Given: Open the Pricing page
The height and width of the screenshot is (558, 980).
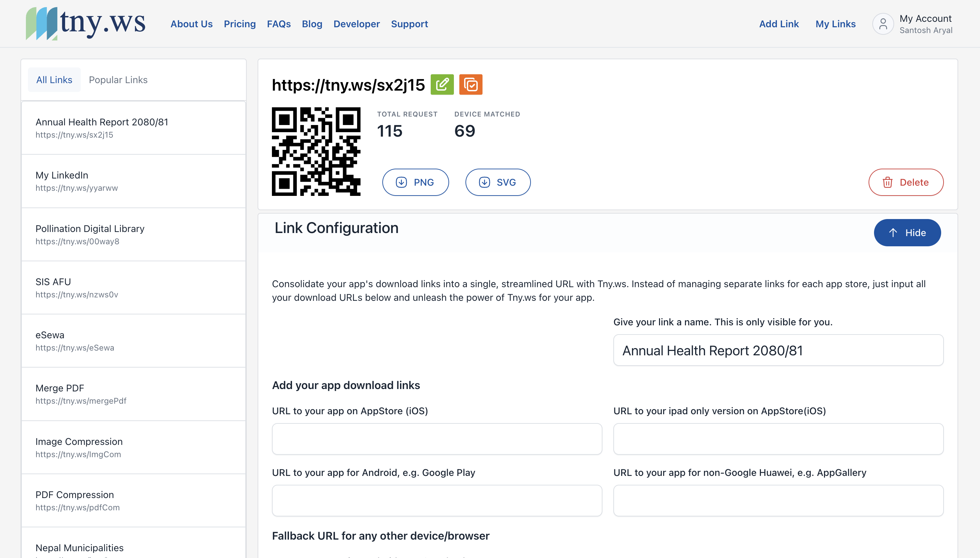Looking at the screenshot, I should click(x=240, y=24).
